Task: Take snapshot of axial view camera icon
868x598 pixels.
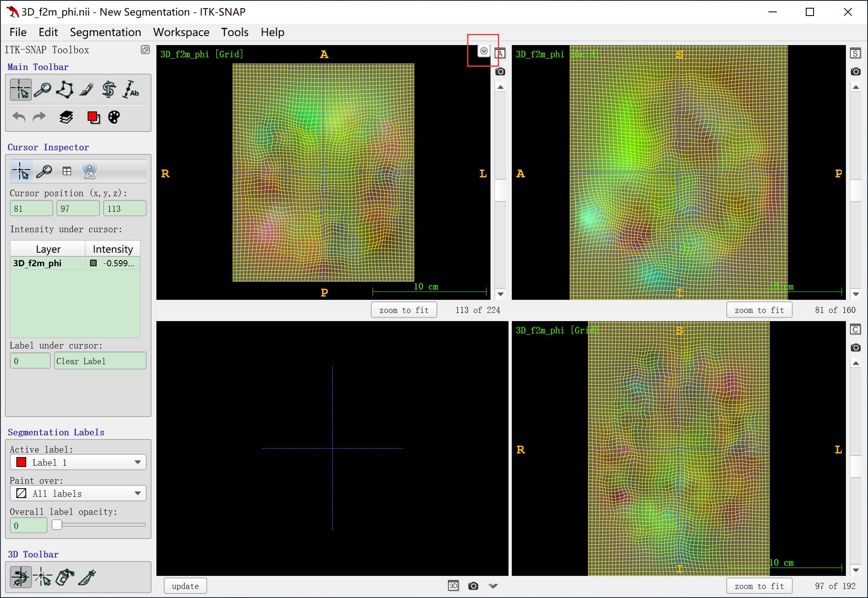Action: [x=500, y=72]
